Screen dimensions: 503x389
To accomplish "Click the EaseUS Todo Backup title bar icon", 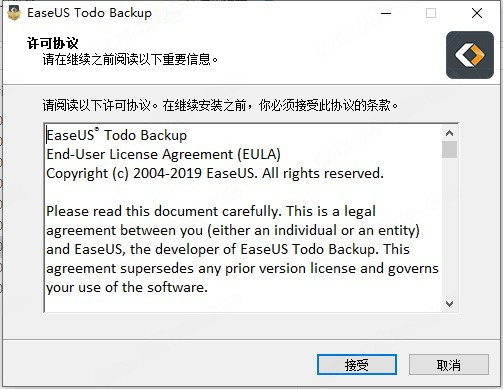I will click(14, 13).
